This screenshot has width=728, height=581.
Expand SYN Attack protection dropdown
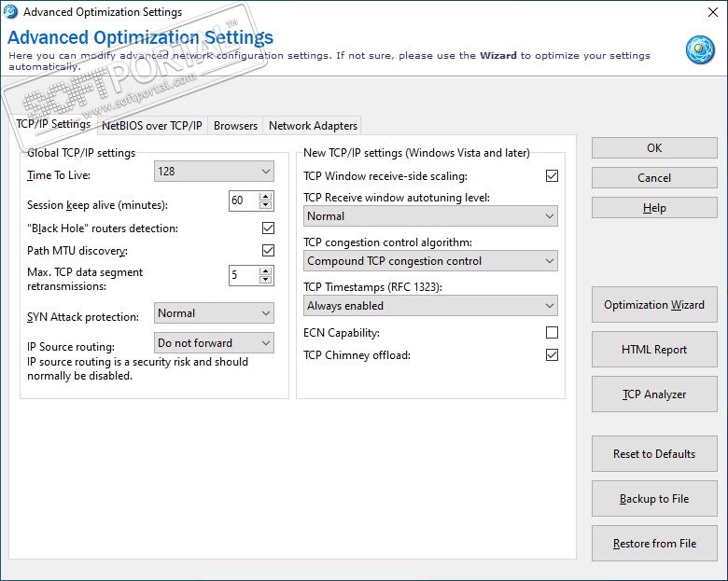[x=214, y=313]
